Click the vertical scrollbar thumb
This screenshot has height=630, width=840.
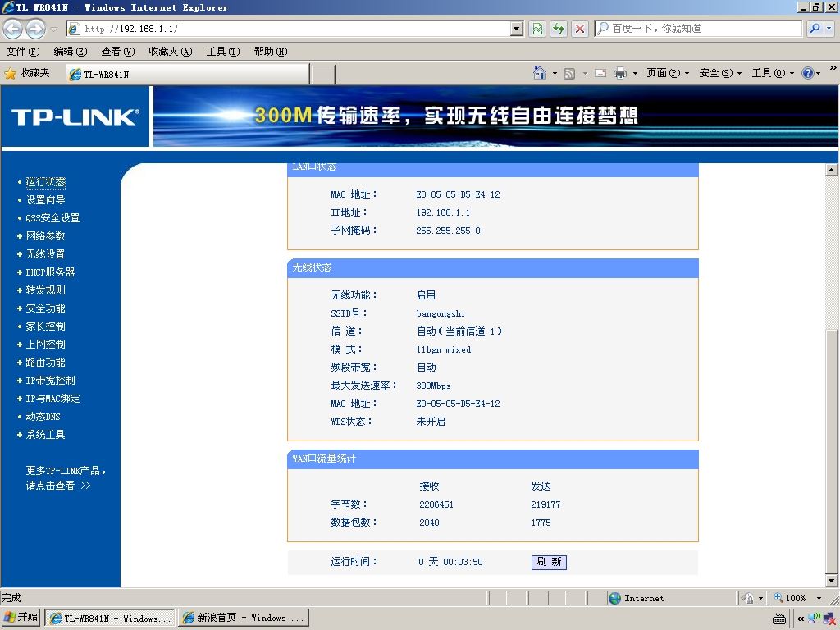click(x=832, y=451)
